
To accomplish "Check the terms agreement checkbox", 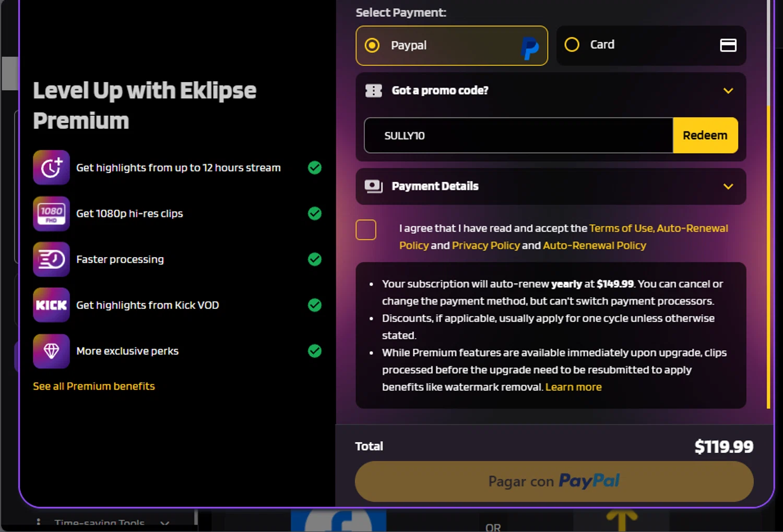I will (x=366, y=229).
